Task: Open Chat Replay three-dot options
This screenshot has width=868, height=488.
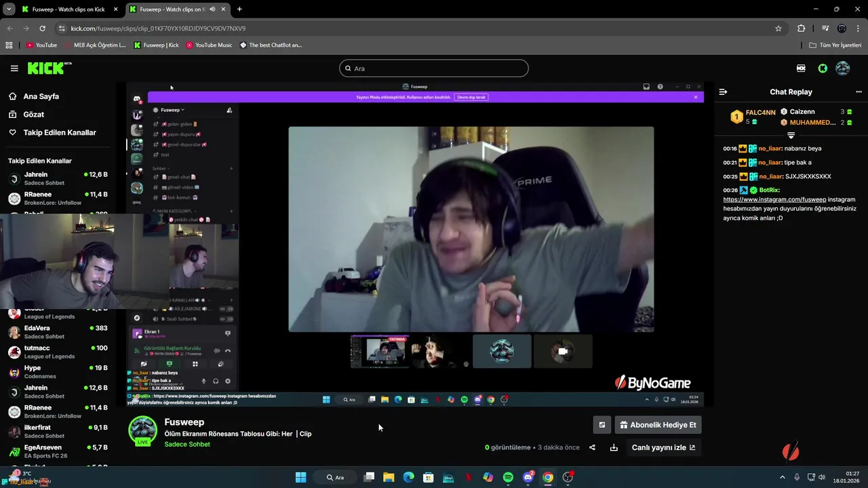Action: [859, 91]
